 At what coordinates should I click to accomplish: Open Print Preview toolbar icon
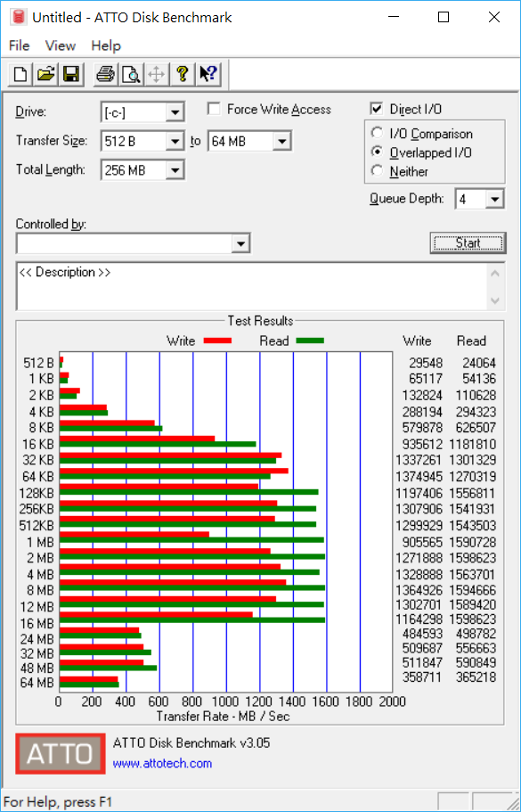pos(131,74)
